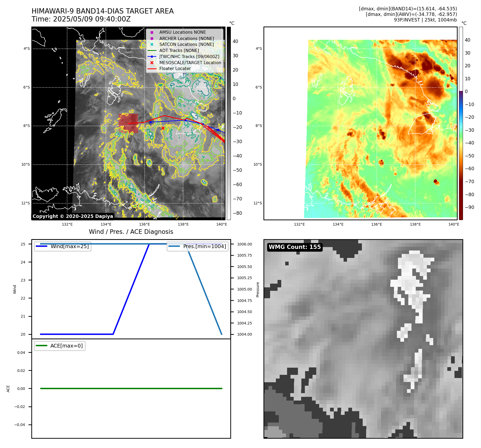481x448 pixels.
Task: Click the 'SATCON Locations [NONE]' legend entry
Action: pos(187,44)
